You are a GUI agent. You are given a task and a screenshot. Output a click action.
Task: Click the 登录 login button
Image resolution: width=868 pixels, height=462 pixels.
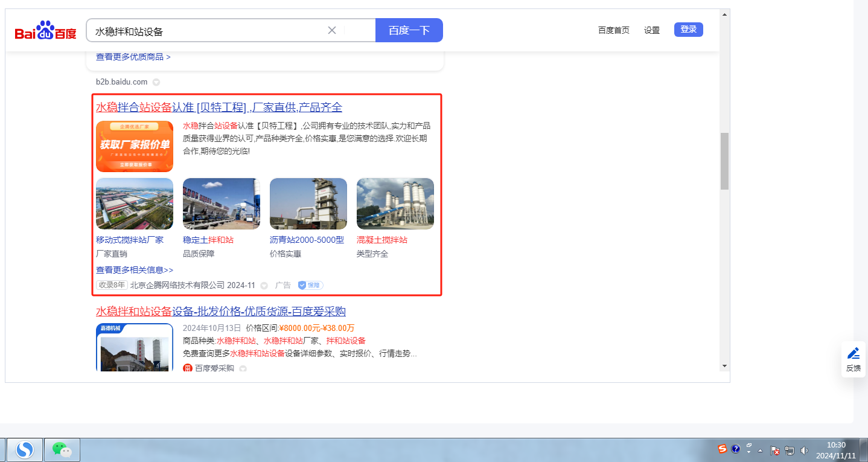coord(688,30)
